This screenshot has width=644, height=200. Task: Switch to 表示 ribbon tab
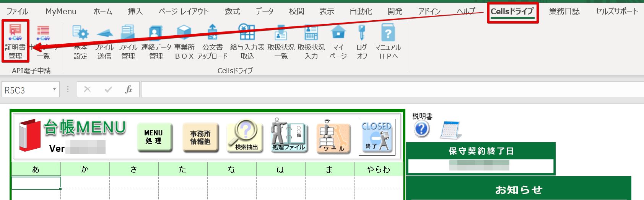pos(327,11)
